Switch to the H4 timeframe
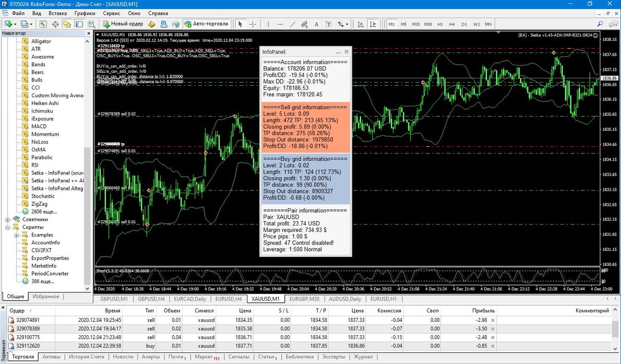 [x=452, y=24]
